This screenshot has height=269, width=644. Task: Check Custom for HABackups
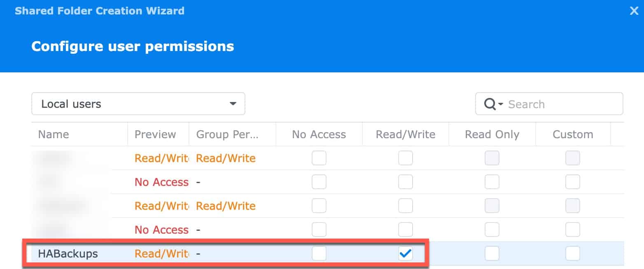[x=573, y=254]
